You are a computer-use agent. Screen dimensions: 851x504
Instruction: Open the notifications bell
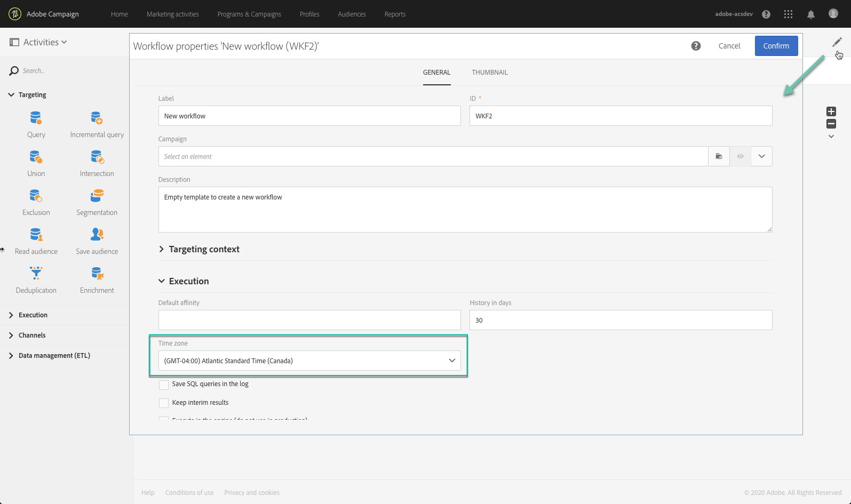tap(810, 14)
